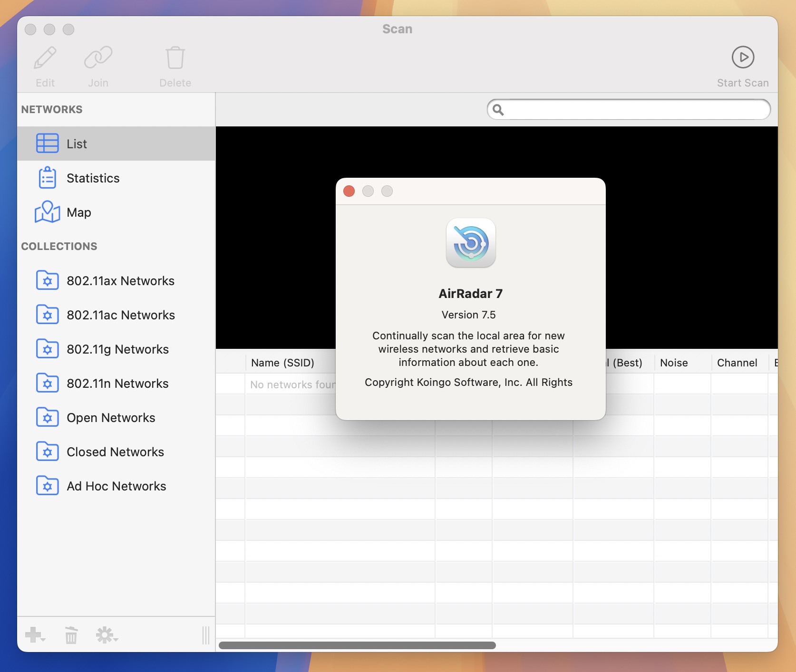
Task: Open the Statistics view
Action: click(116, 178)
